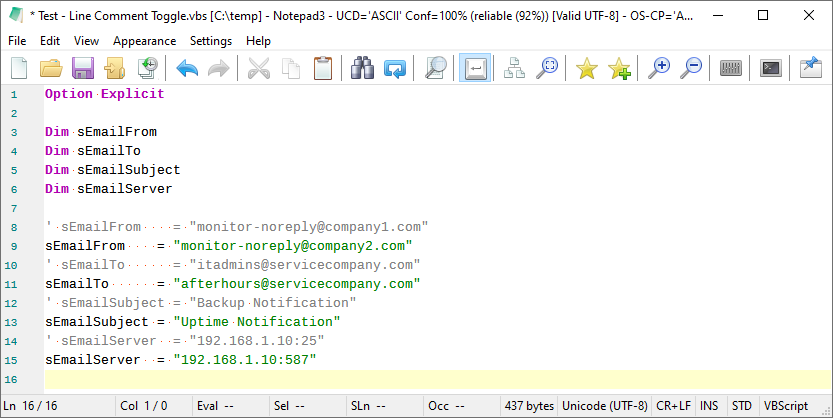
Task: Open recent file history icon with clock
Action: pyautogui.click(x=148, y=69)
